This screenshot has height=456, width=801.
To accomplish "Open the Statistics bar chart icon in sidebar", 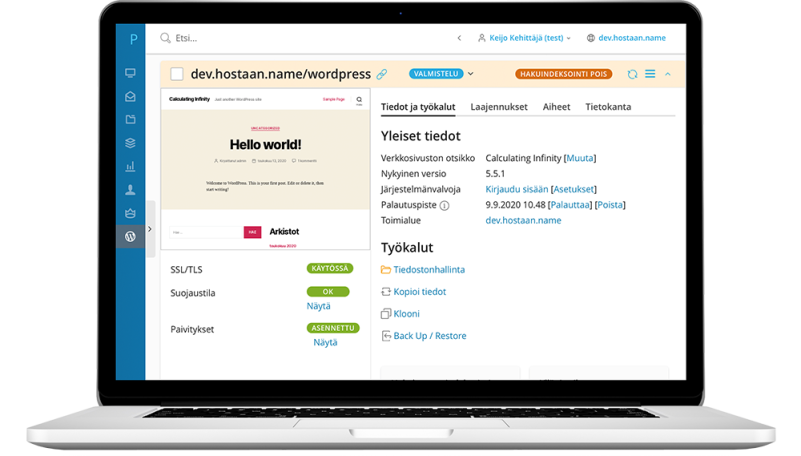I will click(130, 166).
